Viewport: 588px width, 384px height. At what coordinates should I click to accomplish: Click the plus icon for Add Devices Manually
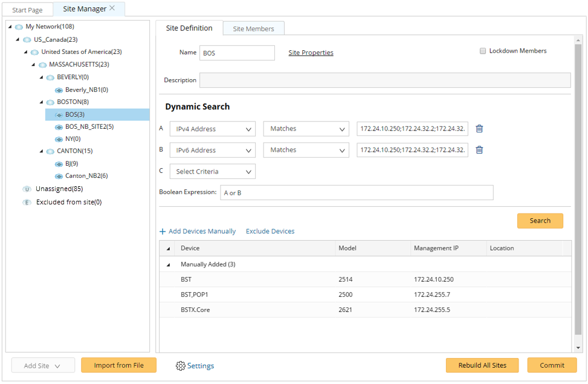[x=163, y=232]
